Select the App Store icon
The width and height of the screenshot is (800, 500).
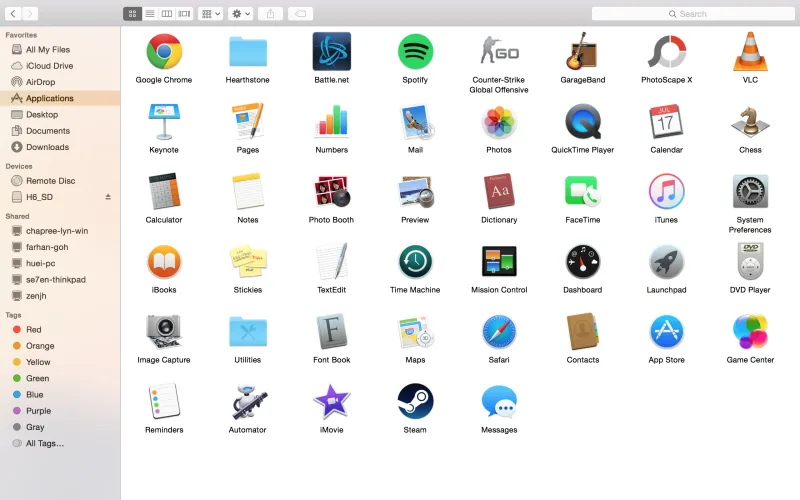click(666, 331)
